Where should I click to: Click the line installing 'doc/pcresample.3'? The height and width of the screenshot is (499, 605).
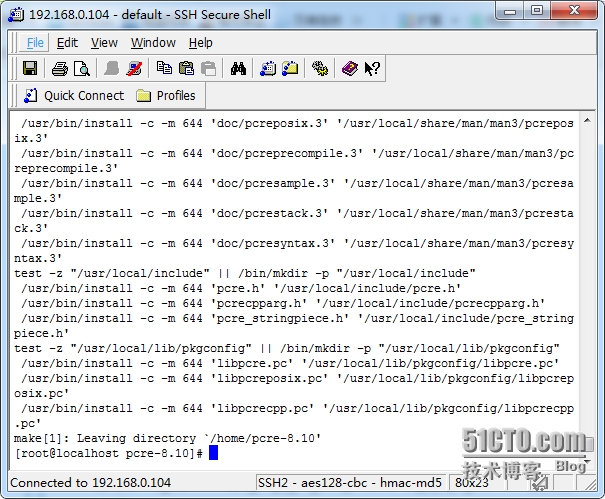tap(294, 191)
